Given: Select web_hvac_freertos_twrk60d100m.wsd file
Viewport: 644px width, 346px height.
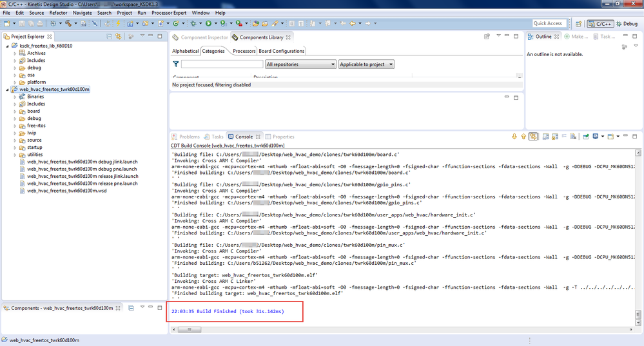Looking at the screenshot, I should [x=63, y=191].
